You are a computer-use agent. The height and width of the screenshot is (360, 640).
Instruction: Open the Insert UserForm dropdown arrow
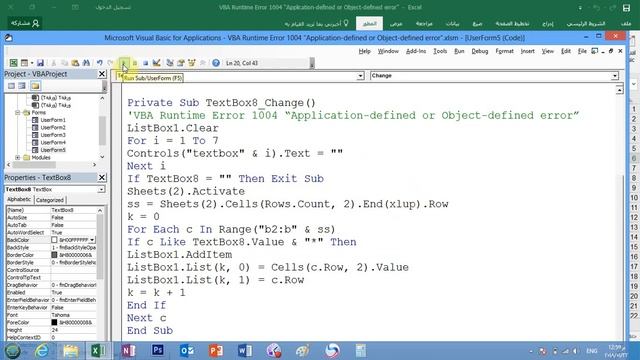[31, 63]
